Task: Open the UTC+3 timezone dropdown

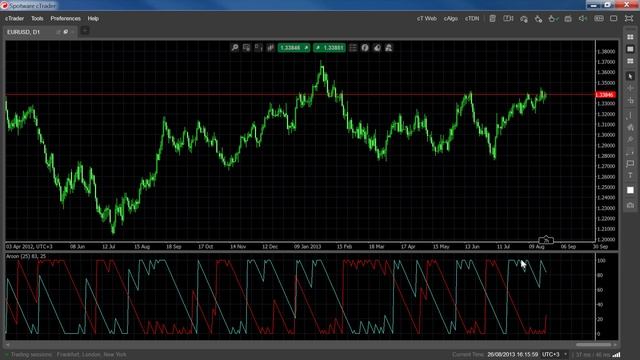Action: (x=554, y=354)
